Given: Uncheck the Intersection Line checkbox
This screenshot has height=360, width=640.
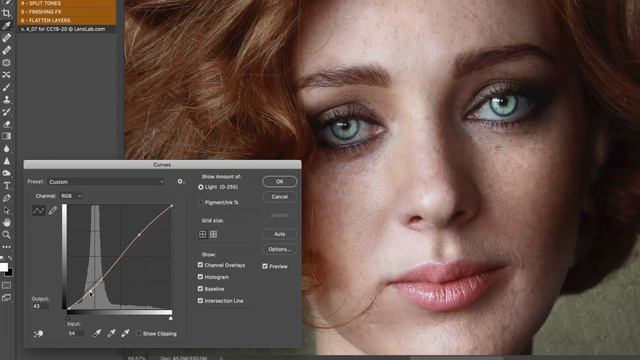Looking at the screenshot, I should point(200,300).
